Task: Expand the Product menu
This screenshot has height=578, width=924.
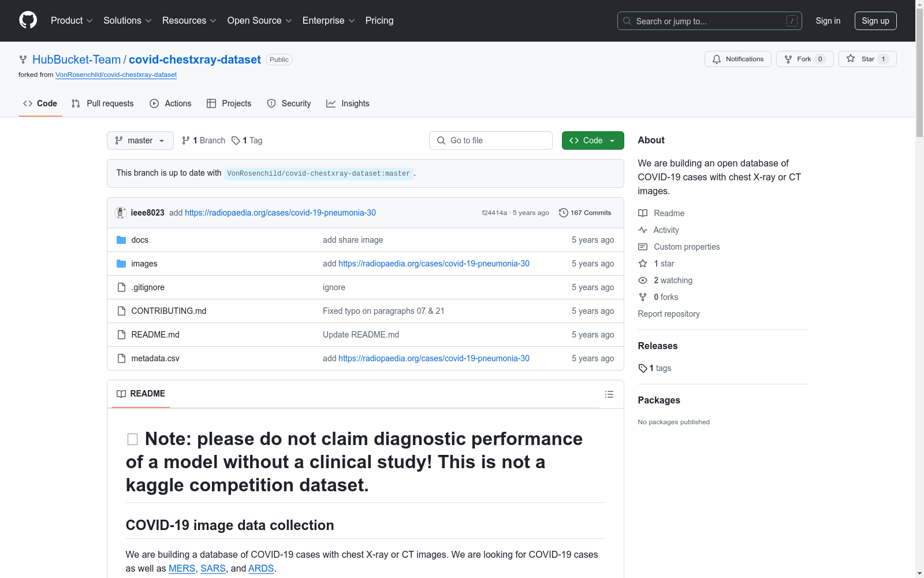Action: click(72, 21)
